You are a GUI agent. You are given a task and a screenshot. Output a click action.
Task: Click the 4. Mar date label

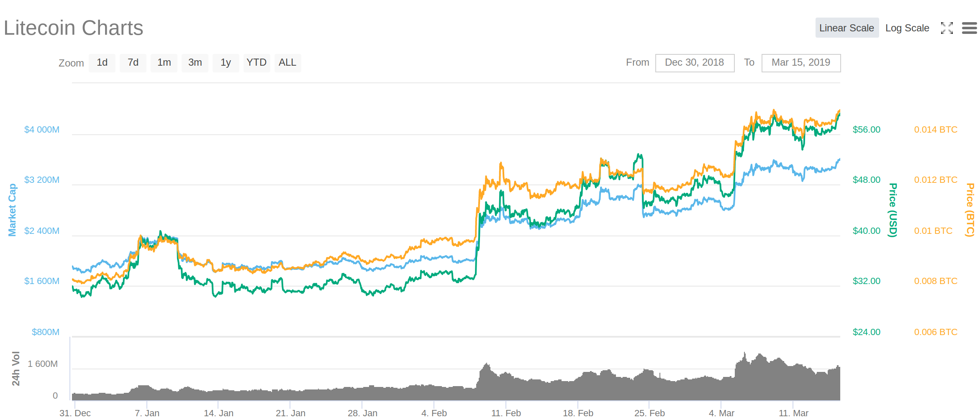click(x=721, y=413)
